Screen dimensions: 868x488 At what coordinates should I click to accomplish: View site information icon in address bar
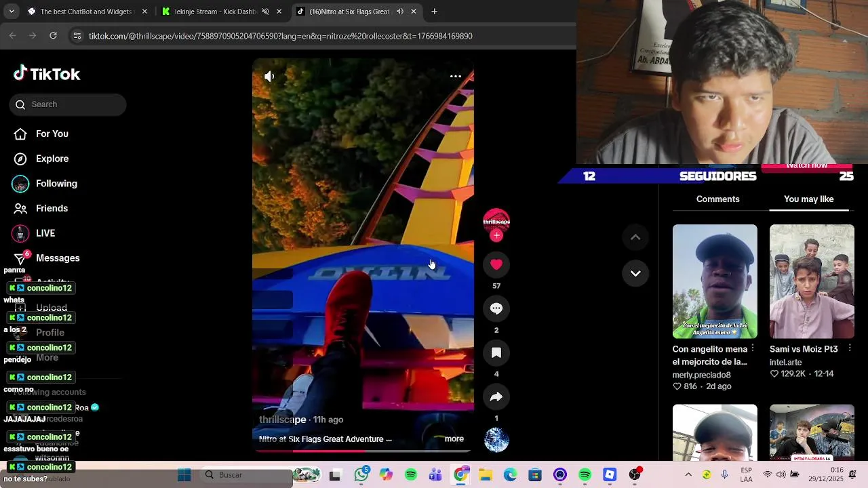pos(77,36)
